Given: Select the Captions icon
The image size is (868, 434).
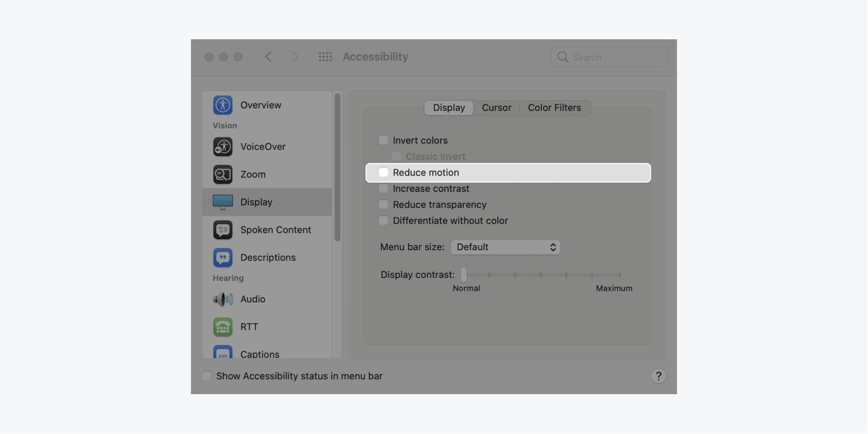Looking at the screenshot, I should click(x=223, y=353).
